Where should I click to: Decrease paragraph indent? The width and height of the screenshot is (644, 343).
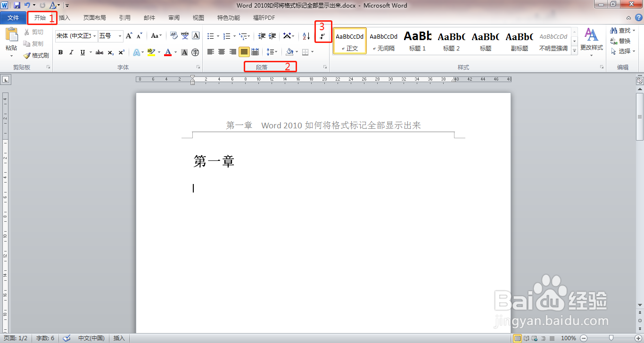262,36
